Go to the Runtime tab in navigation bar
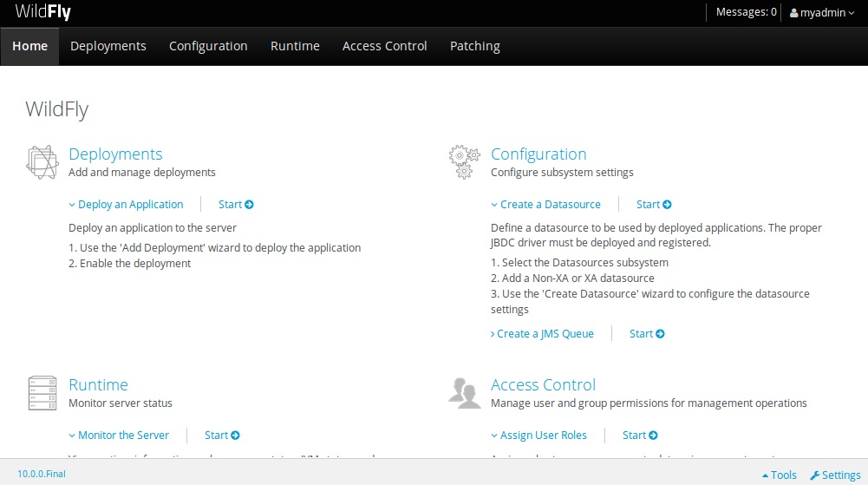The width and height of the screenshot is (868, 485). pyautogui.click(x=295, y=46)
